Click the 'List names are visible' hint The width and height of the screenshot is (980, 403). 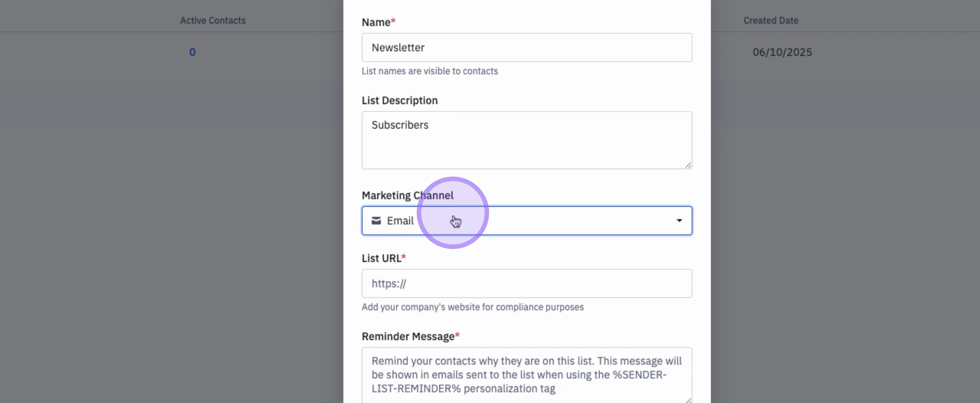(430, 71)
